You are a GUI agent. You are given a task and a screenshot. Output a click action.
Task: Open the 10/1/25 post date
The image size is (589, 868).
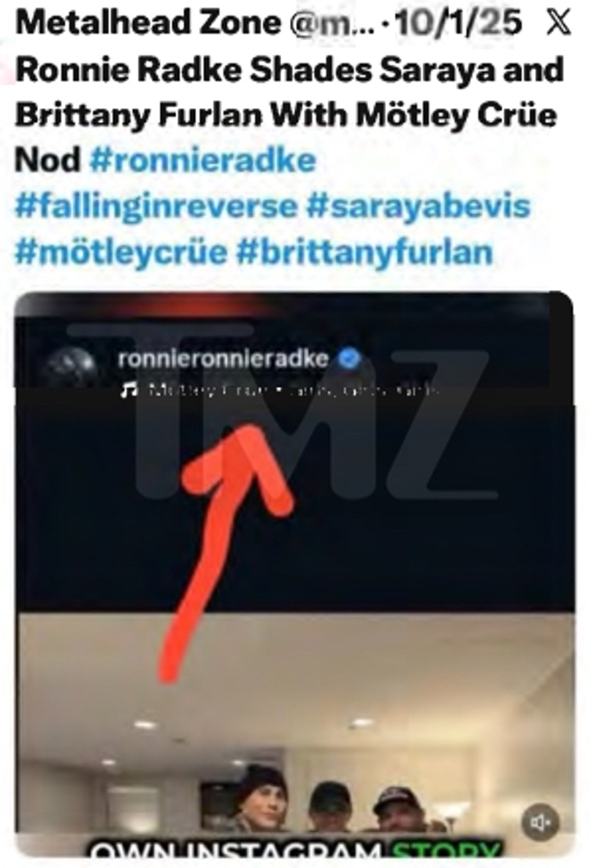[x=458, y=23]
